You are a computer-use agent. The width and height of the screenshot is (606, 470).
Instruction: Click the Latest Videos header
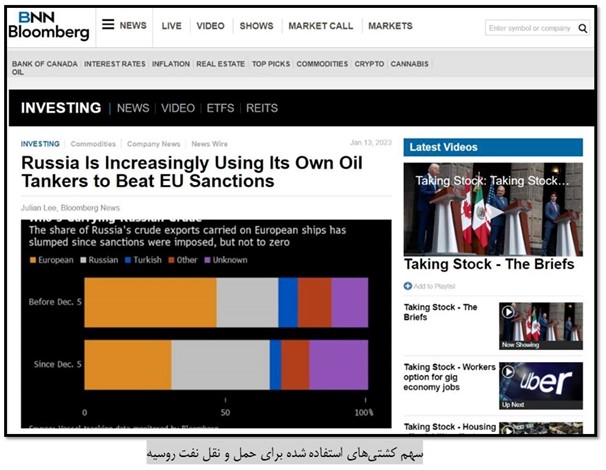[493, 147]
